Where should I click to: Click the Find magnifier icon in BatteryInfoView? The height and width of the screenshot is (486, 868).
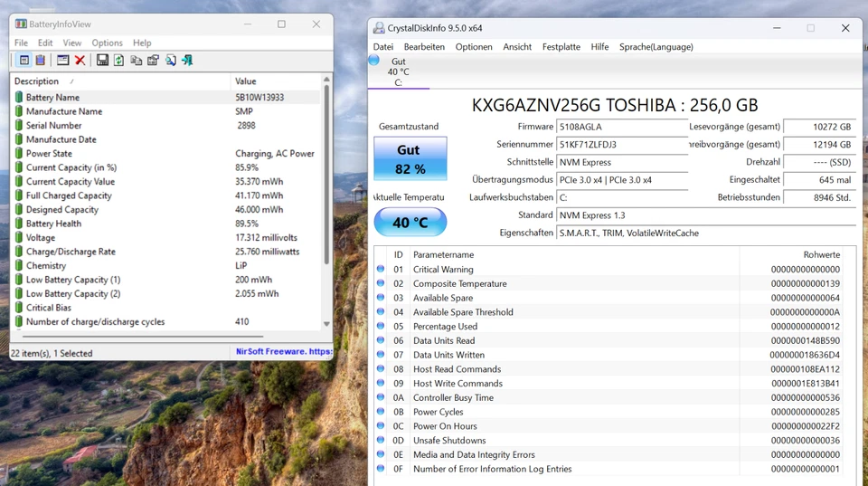171,61
